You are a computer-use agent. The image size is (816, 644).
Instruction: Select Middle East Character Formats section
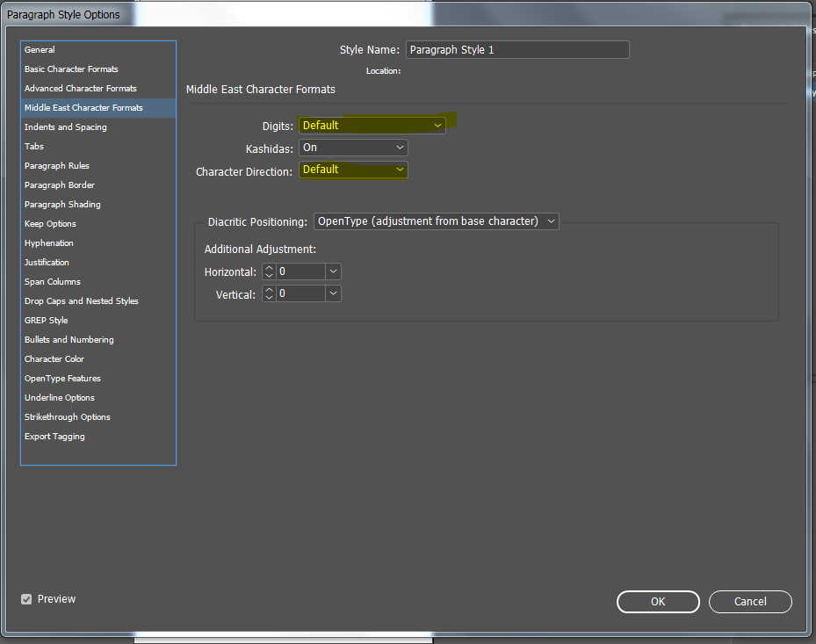click(98, 108)
